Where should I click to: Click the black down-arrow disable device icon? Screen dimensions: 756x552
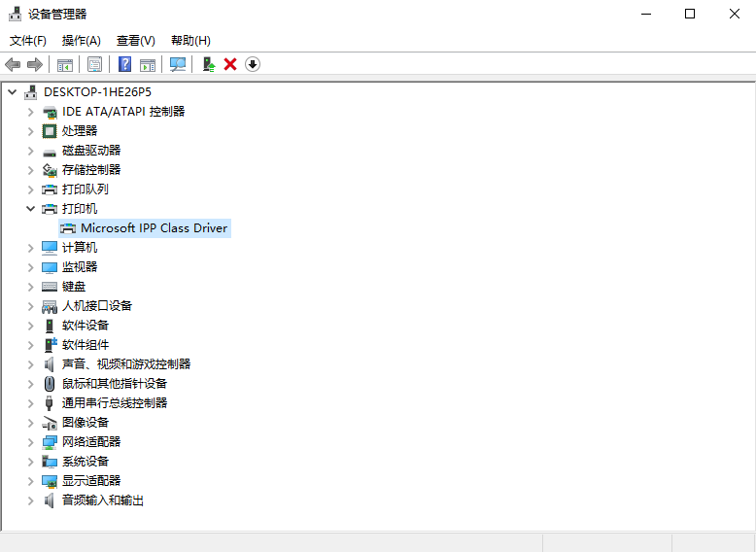pos(253,64)
